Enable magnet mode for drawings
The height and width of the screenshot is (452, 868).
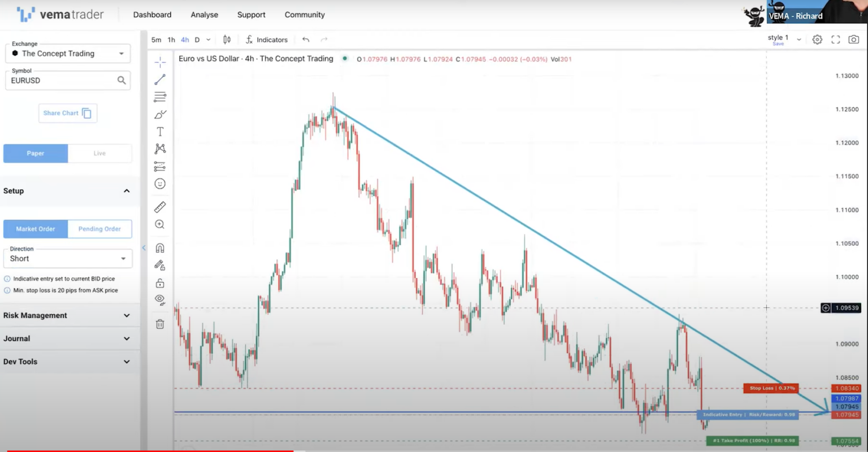(x=160, y=247)
